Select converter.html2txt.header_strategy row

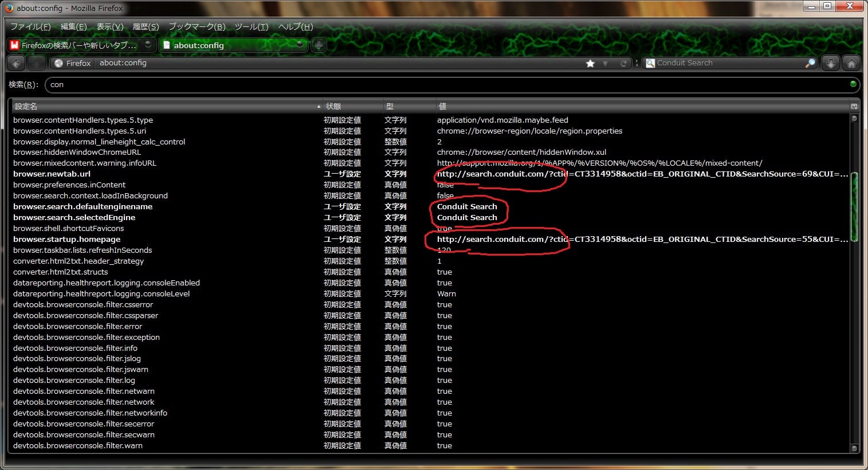click(431, 261)
